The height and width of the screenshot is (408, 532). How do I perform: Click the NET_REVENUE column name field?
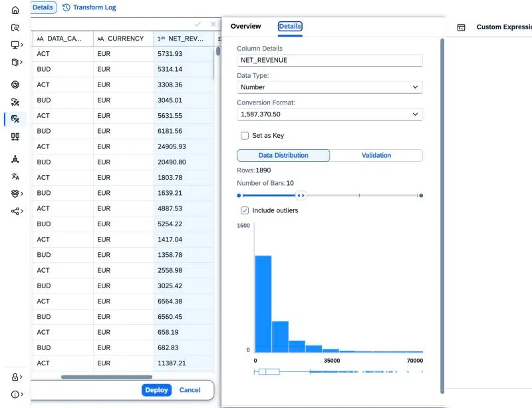coord(329,60)
